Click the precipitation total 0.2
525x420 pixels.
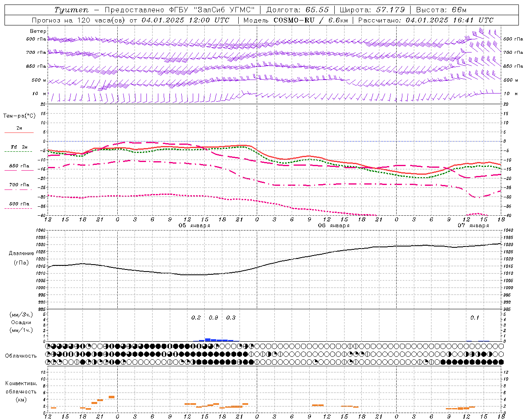[x=196, y=318]
